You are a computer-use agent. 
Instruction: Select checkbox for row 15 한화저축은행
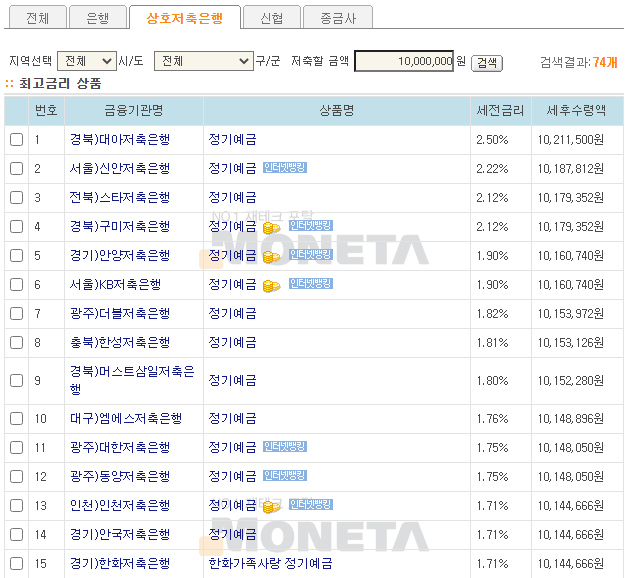[x=16, y=564]
